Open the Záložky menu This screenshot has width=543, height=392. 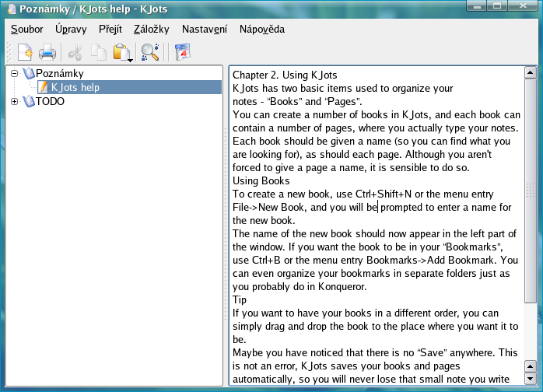click(x=152, y=29)
